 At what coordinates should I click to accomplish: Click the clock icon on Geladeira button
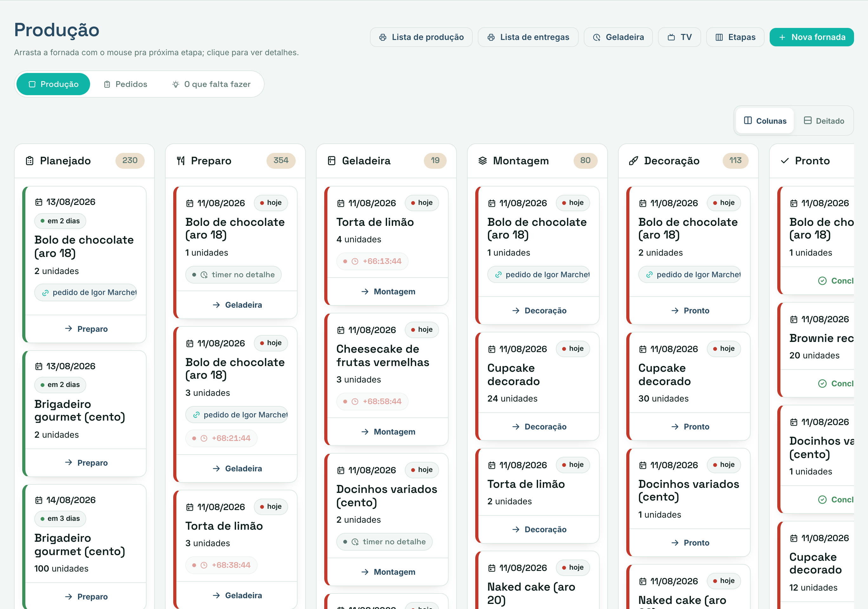coord(596,37)
